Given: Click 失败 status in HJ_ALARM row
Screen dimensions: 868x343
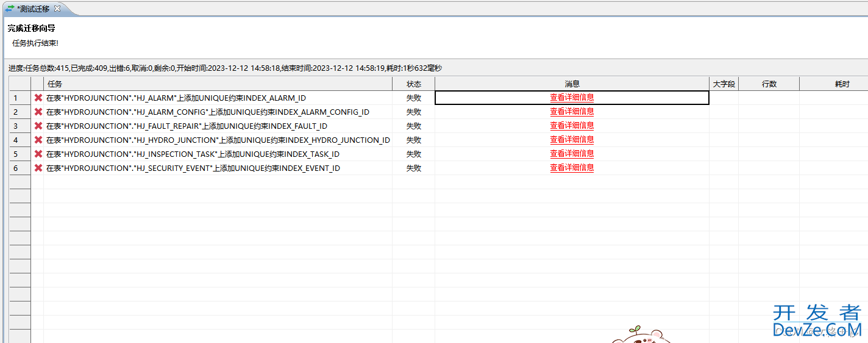Looking at the screenshot, I should [414, 98].
